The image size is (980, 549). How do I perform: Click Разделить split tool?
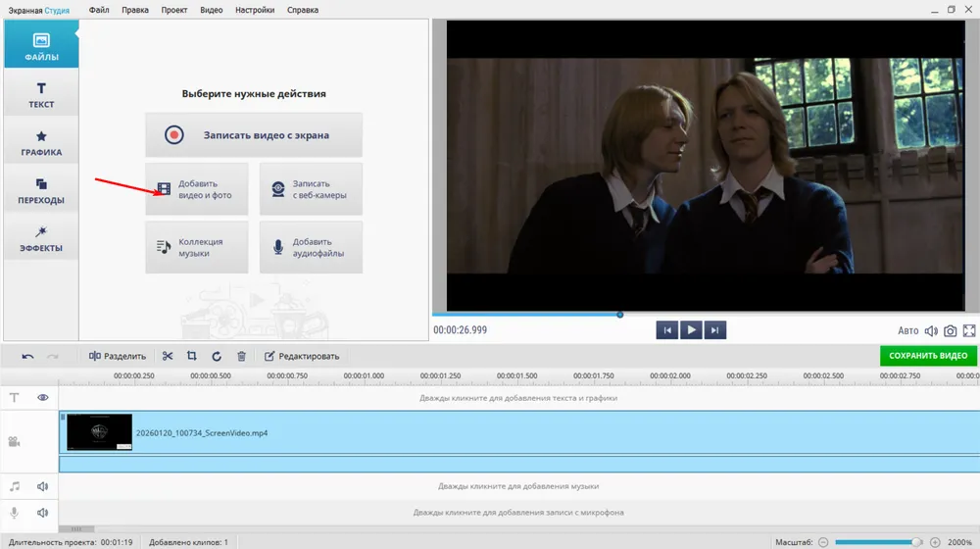pos(117,356)
